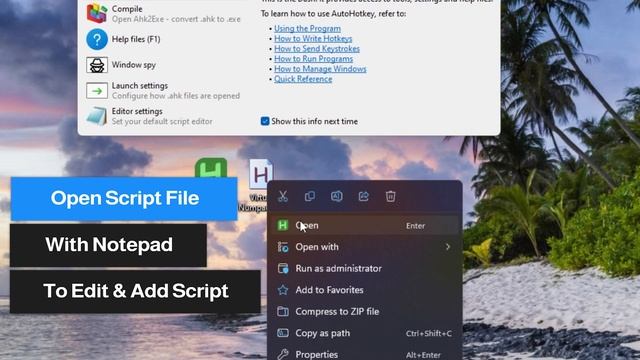Screen dimensions: 640x360
Task: Select the Virtual Numpad script file icon
Action: pyautogui.click(x=261, y=174)
